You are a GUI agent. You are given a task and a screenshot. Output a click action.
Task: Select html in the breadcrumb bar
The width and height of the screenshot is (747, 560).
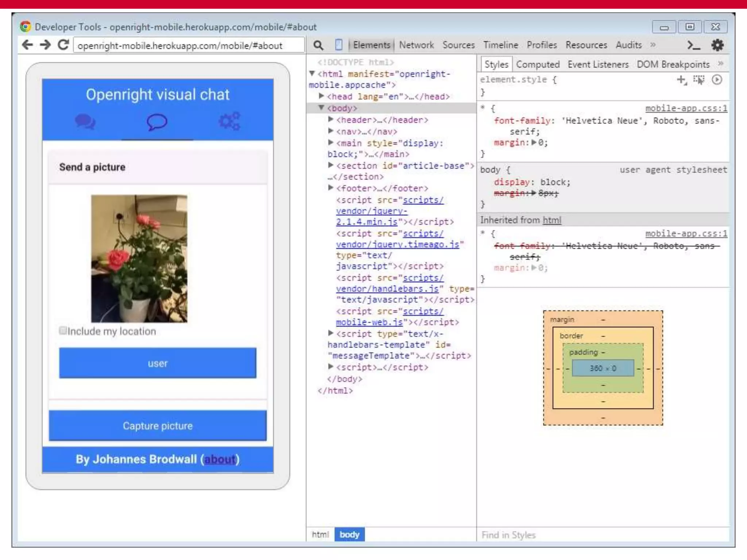(320, 534)
